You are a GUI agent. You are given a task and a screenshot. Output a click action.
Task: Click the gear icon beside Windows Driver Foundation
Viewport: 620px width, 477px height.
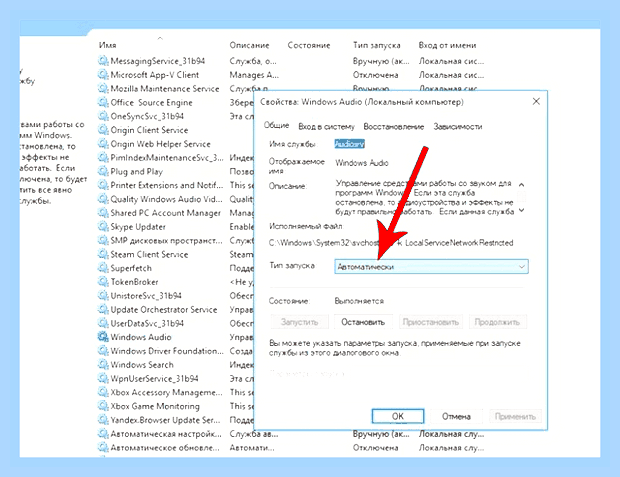pyautogui.click(x=103, y=350)
